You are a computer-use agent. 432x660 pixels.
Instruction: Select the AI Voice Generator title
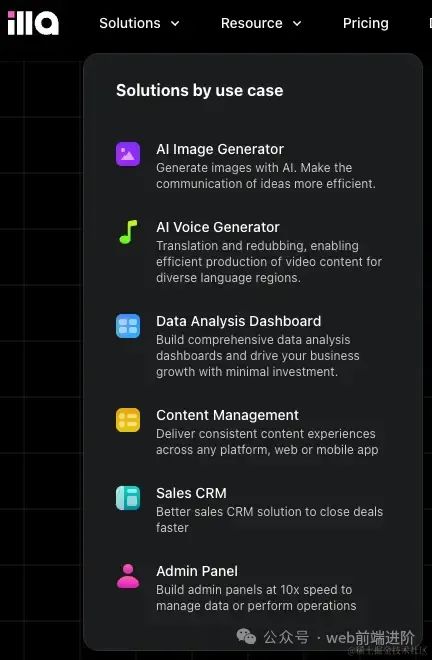point(218,227)
